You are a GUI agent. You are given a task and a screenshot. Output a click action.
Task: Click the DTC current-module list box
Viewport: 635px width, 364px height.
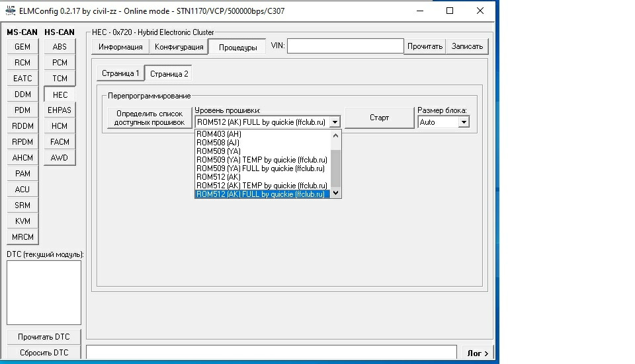[44, 293]
